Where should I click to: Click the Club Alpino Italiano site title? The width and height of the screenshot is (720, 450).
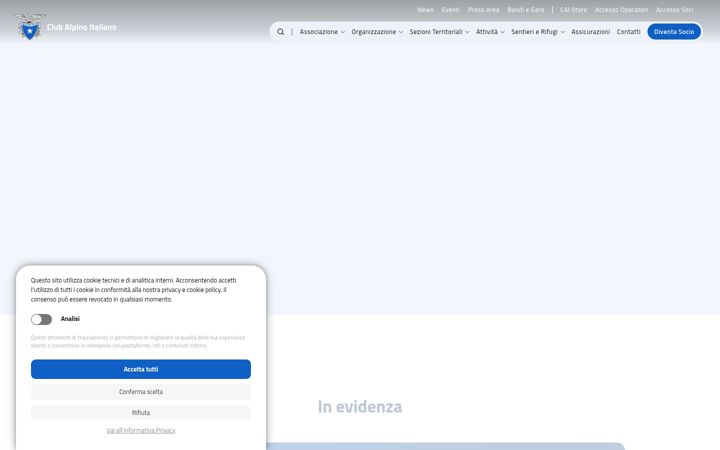tap(82, 27)
